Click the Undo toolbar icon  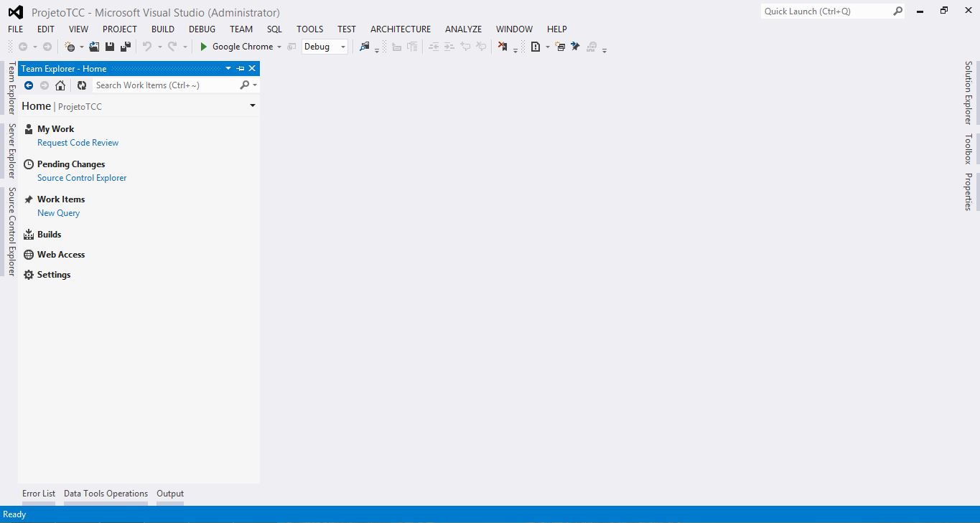coord(147,47)
